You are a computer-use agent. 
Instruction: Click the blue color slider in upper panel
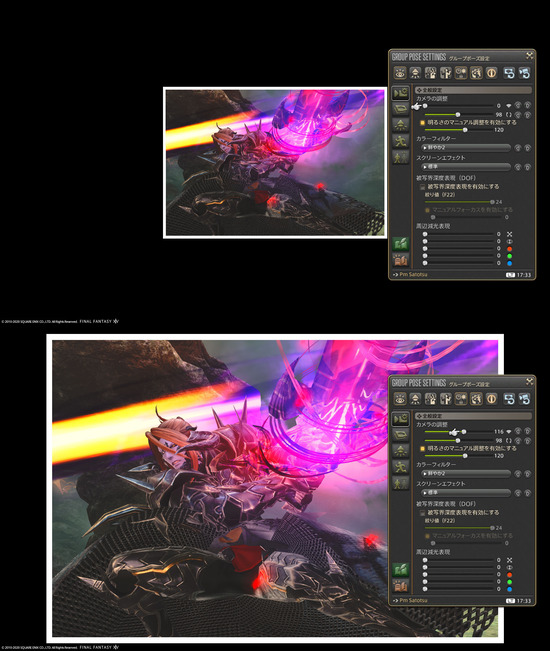point(459,263)
